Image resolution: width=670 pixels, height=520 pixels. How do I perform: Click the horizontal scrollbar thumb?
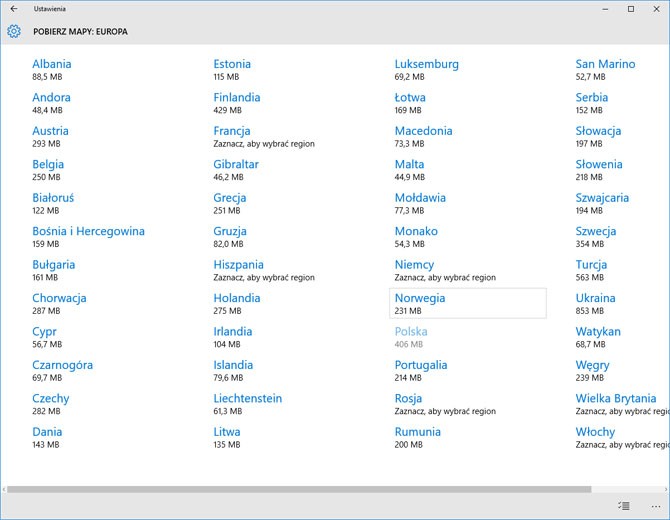299,489
